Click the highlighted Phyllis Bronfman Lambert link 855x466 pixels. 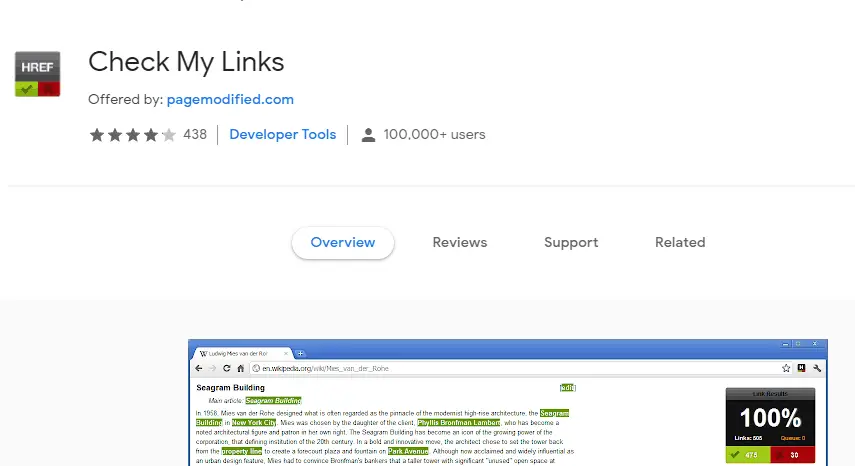pyautogui.click(x=459, y=423)
